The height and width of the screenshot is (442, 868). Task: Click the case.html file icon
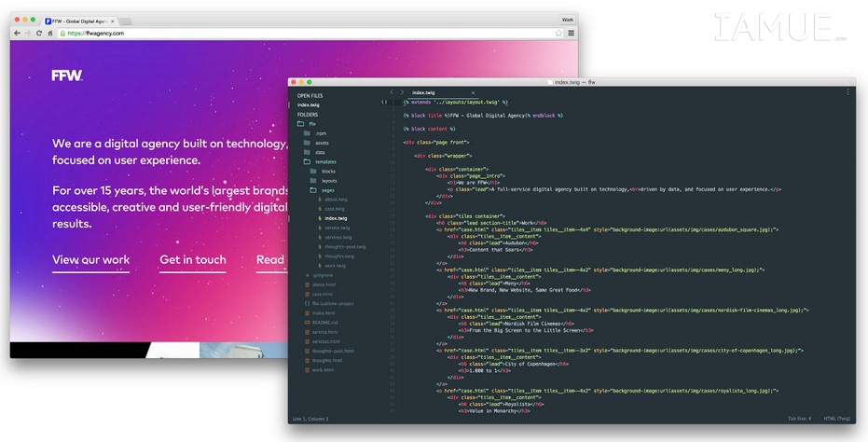[308, 294]
